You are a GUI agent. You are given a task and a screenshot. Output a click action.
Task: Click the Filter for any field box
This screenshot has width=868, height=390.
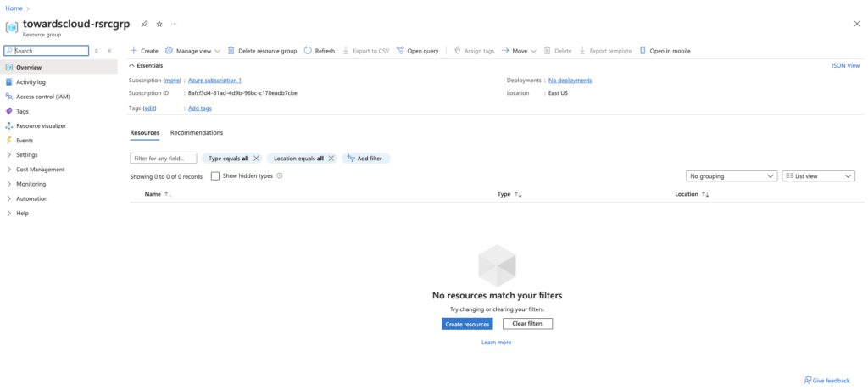tap(164, 159)
